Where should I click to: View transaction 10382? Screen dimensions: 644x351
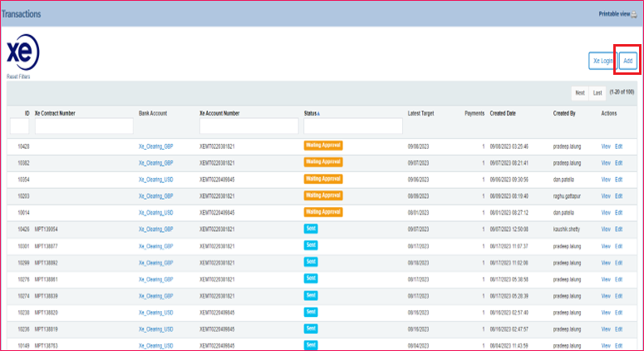pos(605,162)
